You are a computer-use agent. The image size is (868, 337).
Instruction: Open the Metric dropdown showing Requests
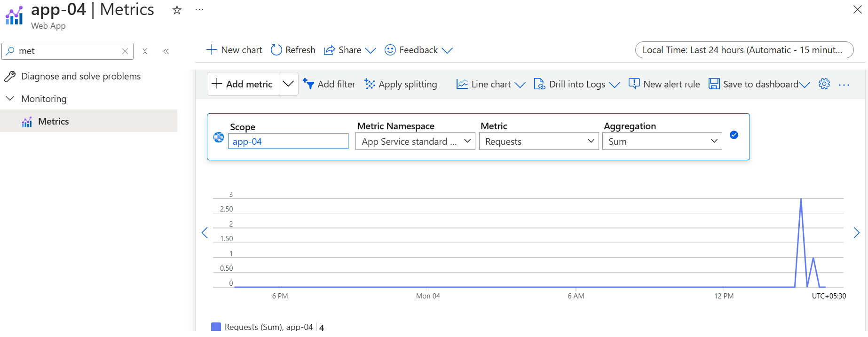(539, 141)
